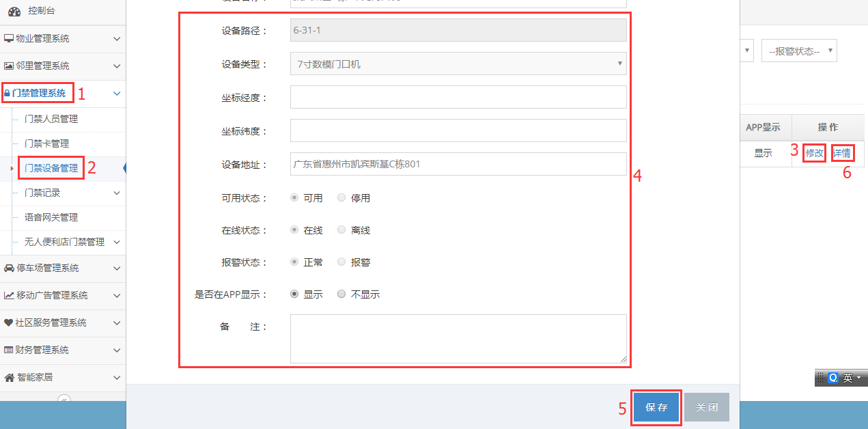Click the monitor icon for 物业管理系统
Viewport: 868px width, 429px height.
pos(9,39)
